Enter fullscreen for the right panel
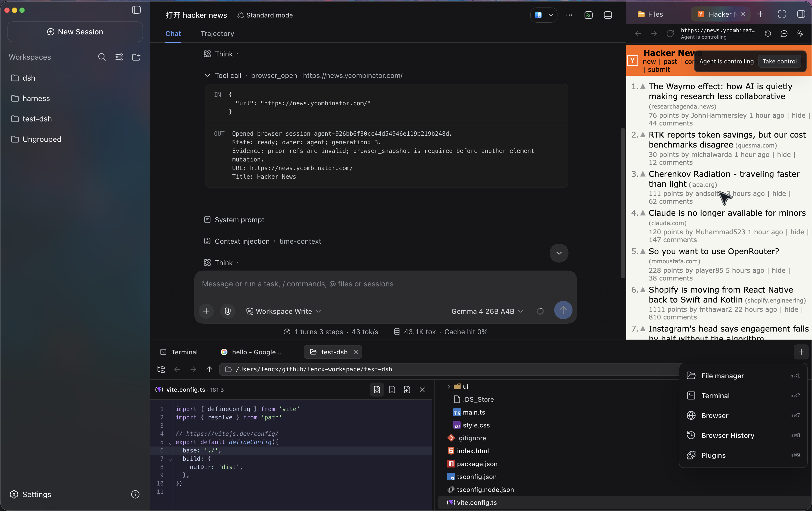The height and width of the screenshot is (511, 812). point(782,14)
